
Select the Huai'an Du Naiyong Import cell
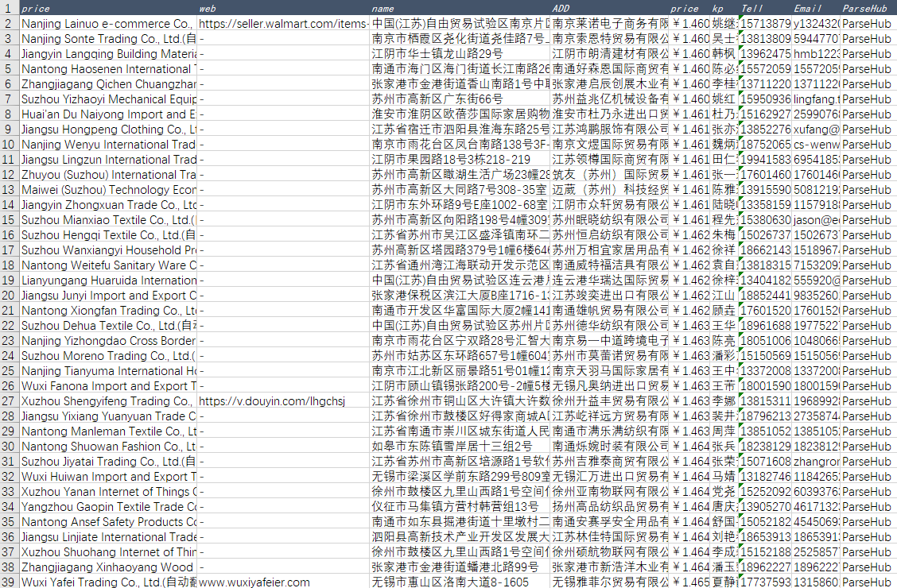tap(108, 114)
